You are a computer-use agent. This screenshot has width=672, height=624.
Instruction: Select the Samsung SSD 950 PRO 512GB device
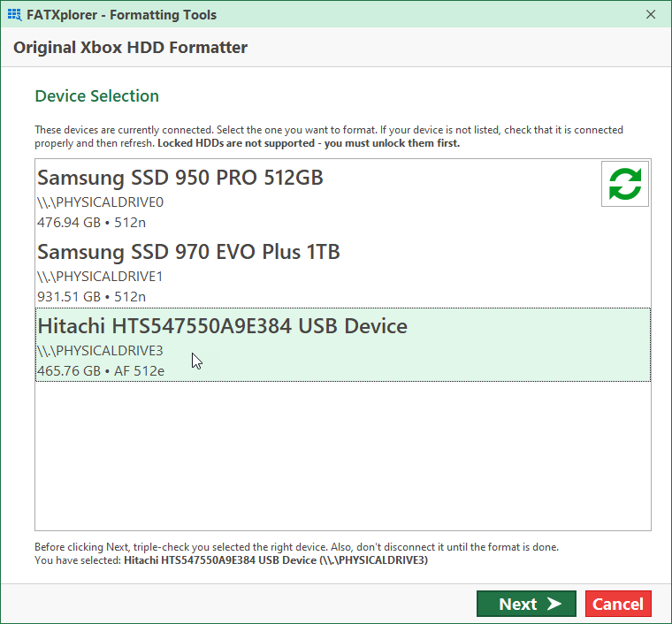343,196
